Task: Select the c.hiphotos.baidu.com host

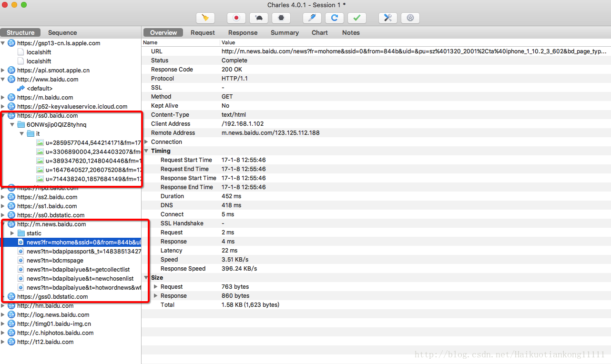Action: [55, 333]
